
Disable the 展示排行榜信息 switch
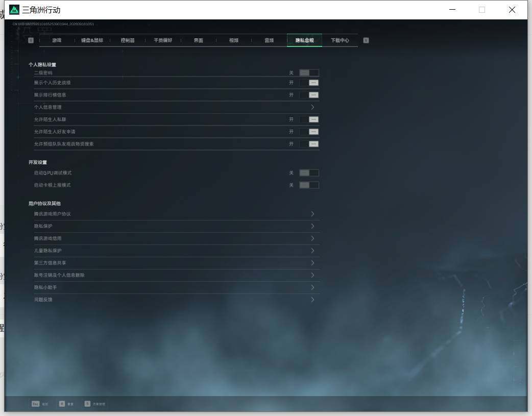pos(309,95)
